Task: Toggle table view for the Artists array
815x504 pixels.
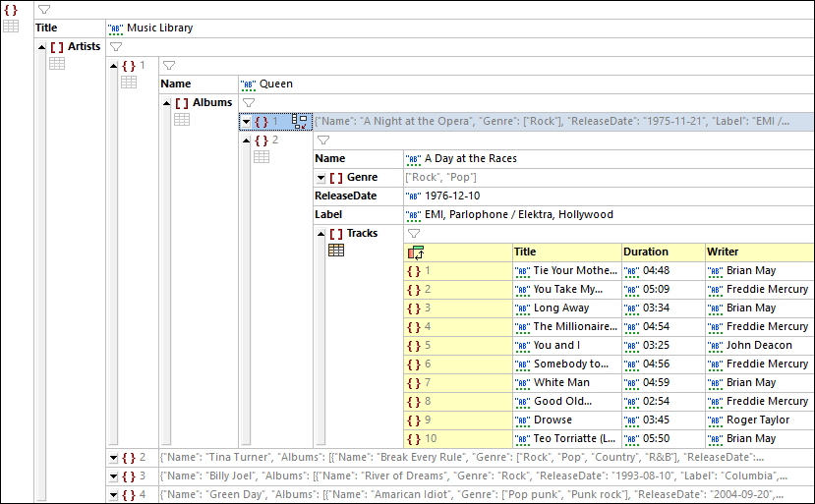Action: pyautogui.click(x=57, y=64)
